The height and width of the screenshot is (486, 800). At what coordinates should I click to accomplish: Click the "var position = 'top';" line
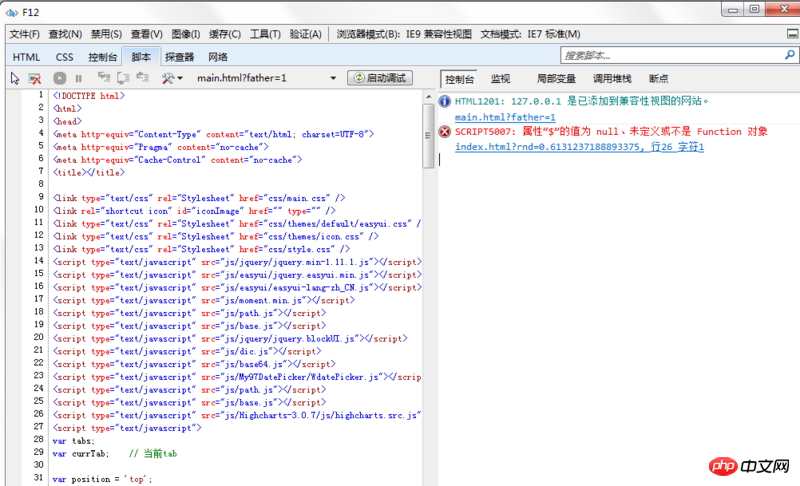point(103,479)
